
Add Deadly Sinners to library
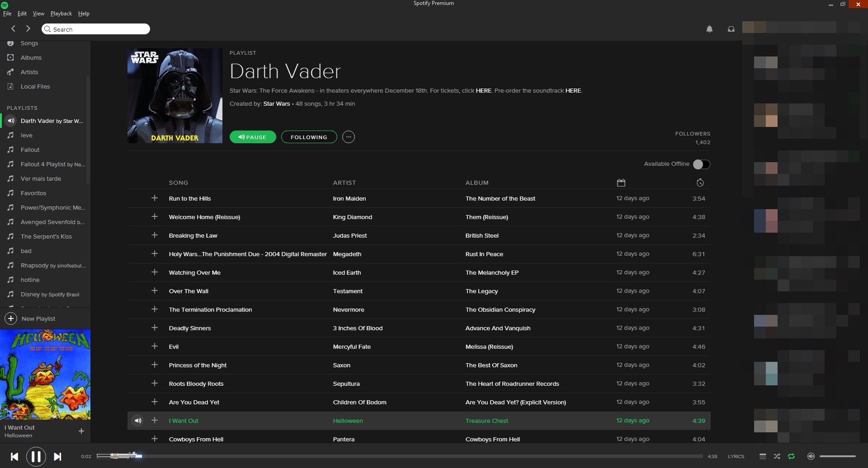(x=155, y=328)
